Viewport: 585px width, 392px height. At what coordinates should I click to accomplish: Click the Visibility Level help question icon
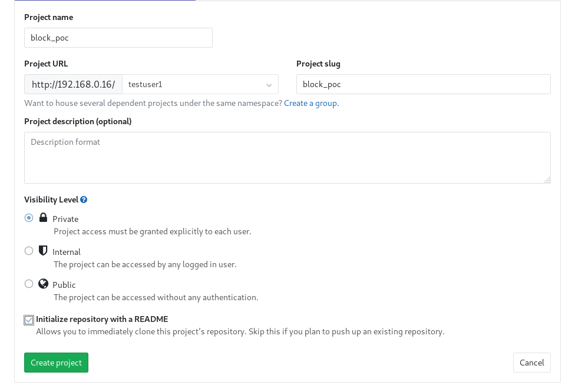point(84,200)
